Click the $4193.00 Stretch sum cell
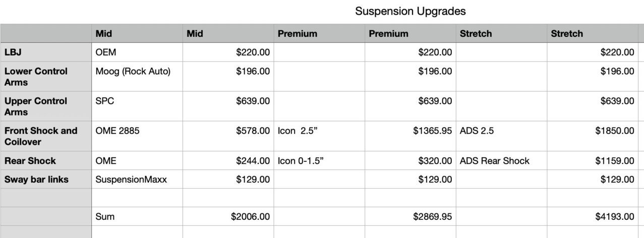644x238 pixels. tap(593, 216)
